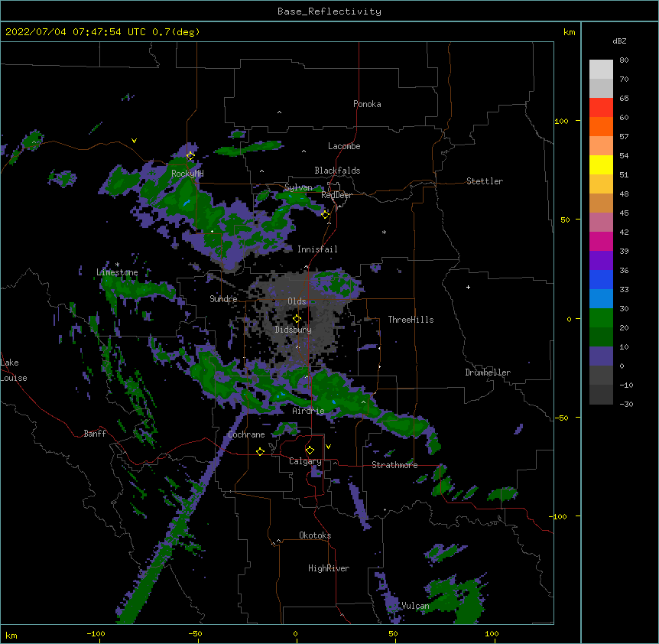The width and height of the screenshot is (659, 644).
Task: Click the Vulcan label
Action: click(415, 606)
